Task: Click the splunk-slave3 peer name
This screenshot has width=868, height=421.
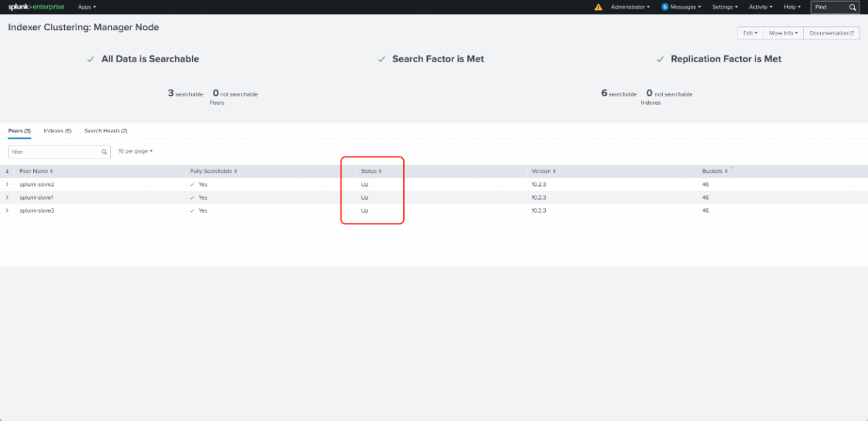Action: tap(36, 211)
